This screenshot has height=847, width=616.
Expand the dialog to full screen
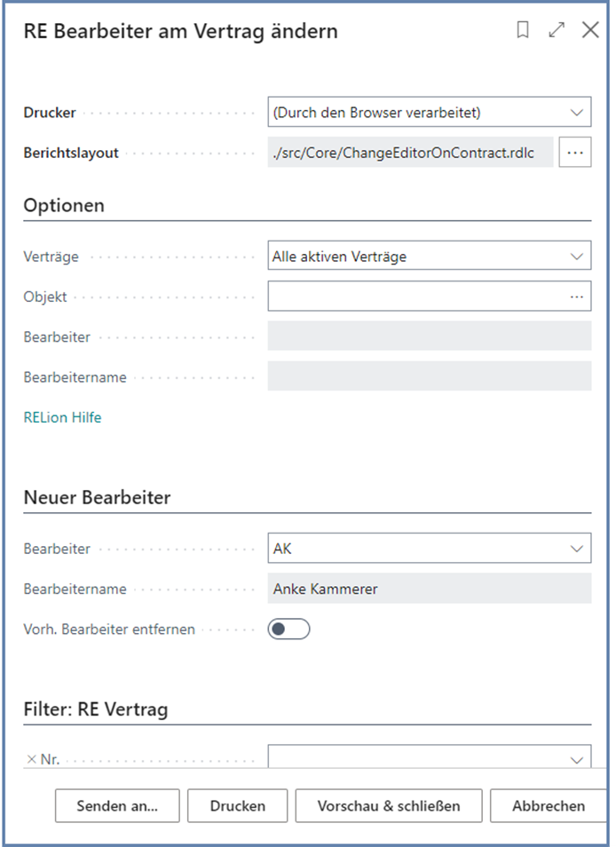(557, 29)
